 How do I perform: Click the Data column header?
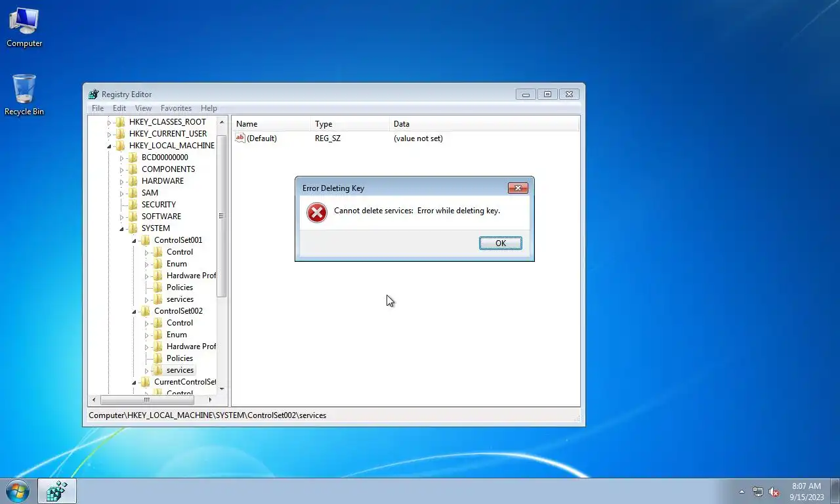point(484,124)
